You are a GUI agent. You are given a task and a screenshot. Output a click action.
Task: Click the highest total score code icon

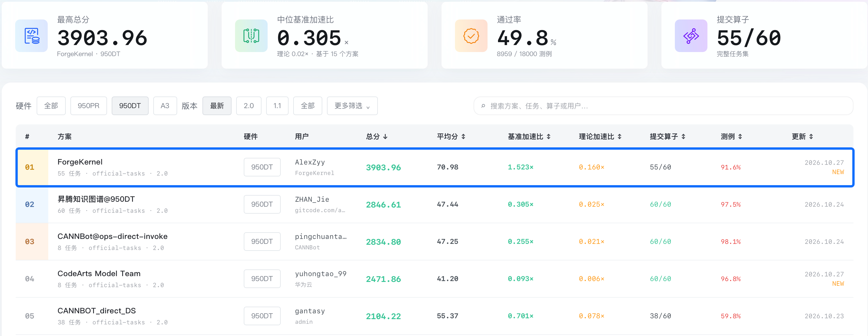tap(32, 36)
